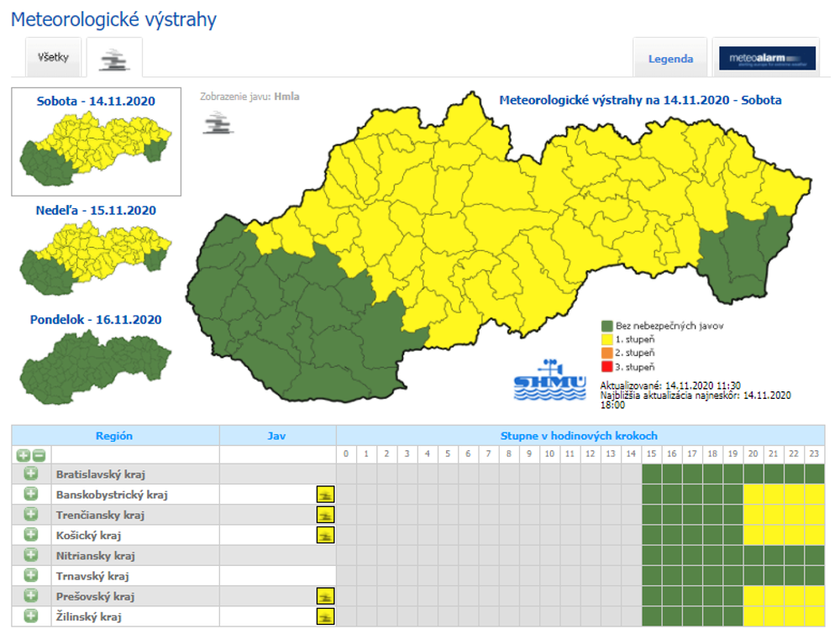
Task: Open the Legenda tab
Action: (x=670, y=59)
